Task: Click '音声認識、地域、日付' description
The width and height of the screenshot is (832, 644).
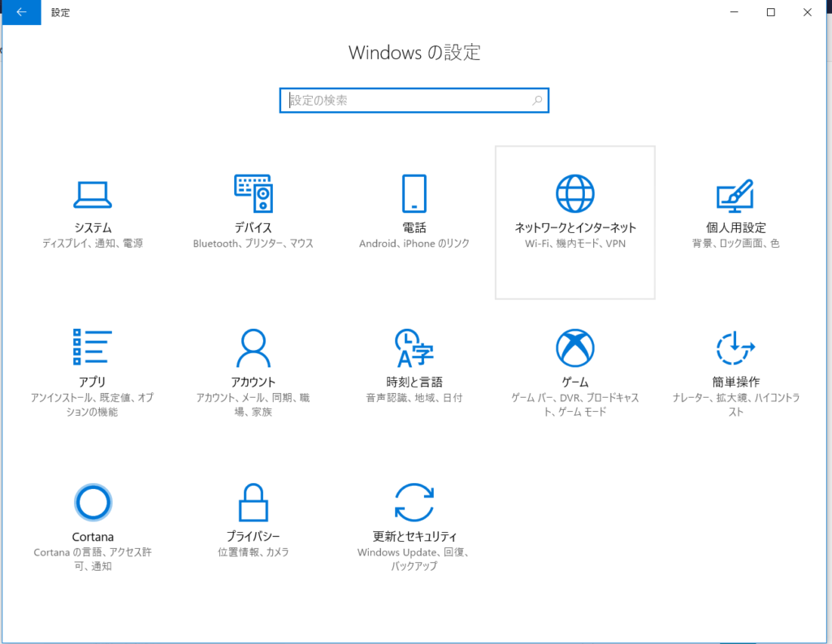Action: tap(414, 398)
